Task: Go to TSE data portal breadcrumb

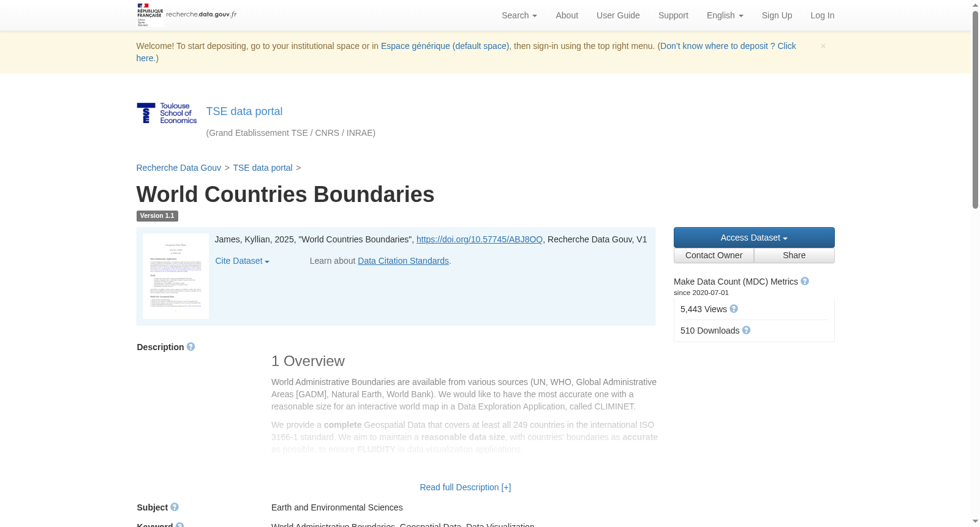Action: pos(263,168)
